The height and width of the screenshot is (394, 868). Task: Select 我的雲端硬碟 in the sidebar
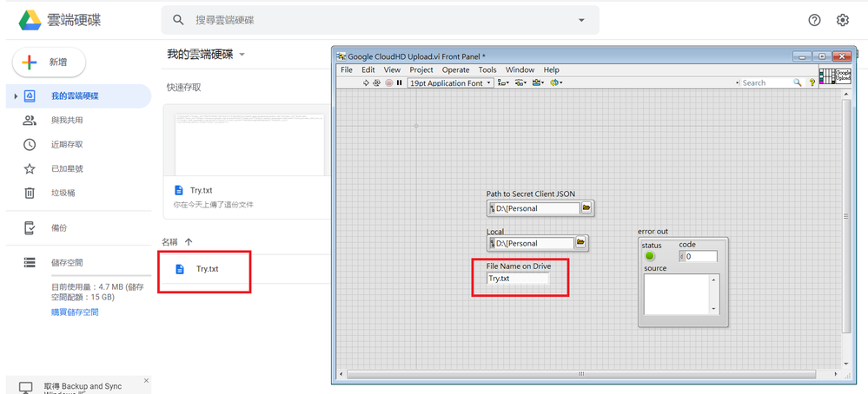click(x=78, y=96)
